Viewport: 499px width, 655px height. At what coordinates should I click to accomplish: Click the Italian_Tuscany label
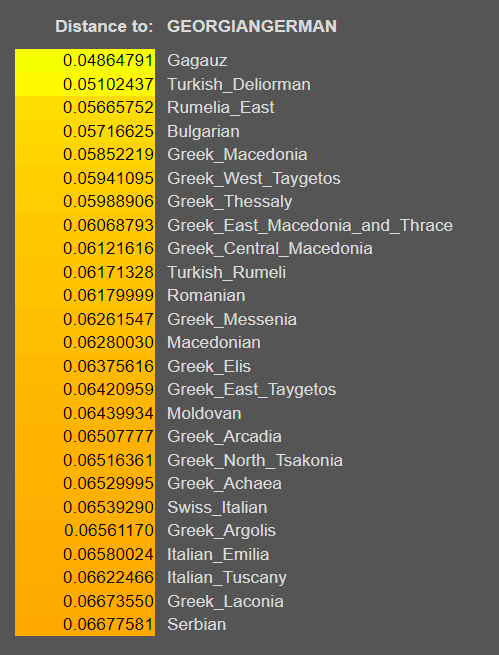[x=227, y=578]
